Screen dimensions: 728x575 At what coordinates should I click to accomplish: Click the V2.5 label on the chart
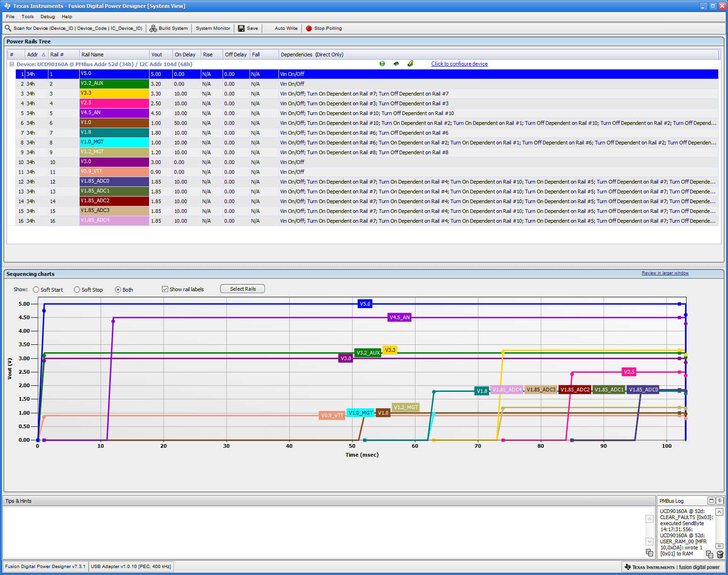click(x=629, y=372)
